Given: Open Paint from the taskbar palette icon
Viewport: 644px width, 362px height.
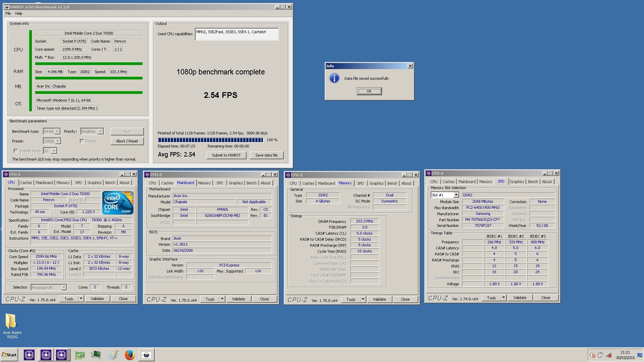Looking at the screenshot, I should (113, 355).
